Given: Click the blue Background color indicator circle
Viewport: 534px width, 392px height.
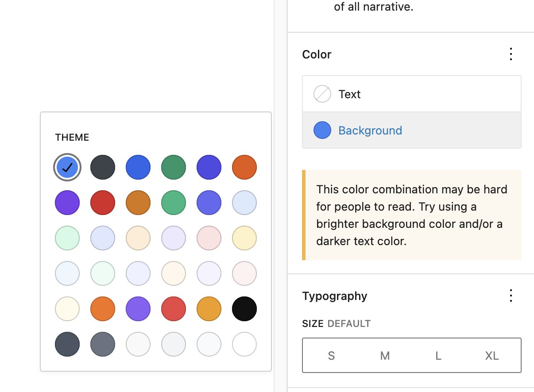Looking at the screenshot, I should pyautogui.click(x=322, y=131).
